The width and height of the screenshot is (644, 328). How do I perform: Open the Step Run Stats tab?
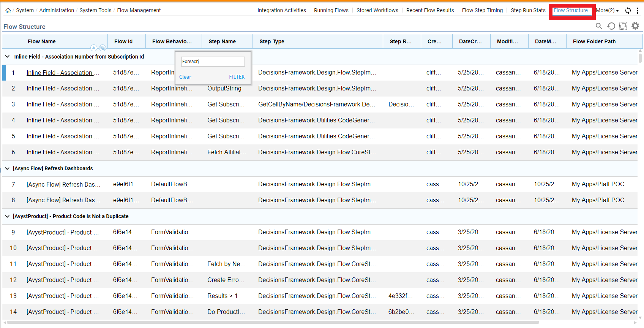tap(528, 10)
